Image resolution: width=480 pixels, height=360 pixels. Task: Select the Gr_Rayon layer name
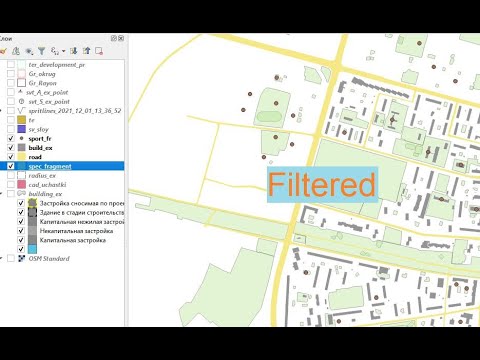[x=42, y=83]
